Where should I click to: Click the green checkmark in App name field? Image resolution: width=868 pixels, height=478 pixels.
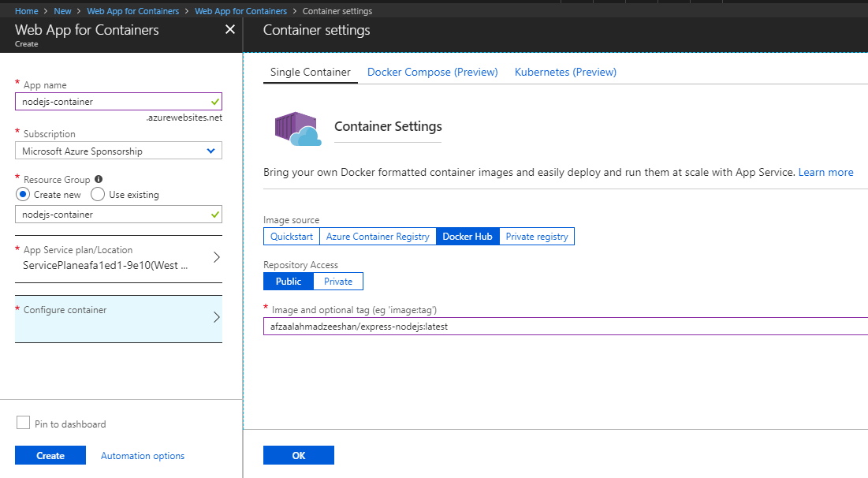[214, 102]
